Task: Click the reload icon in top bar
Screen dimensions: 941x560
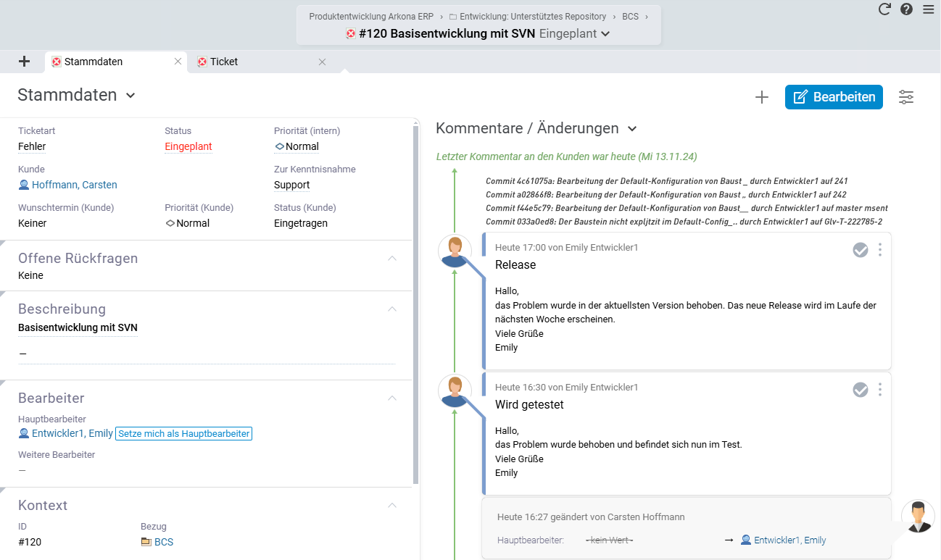Action: (884, 9)
